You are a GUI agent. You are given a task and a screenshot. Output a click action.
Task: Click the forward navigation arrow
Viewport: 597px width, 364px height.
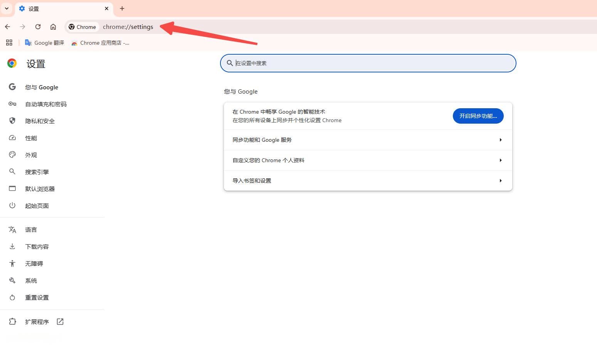[x=23, y=27]
